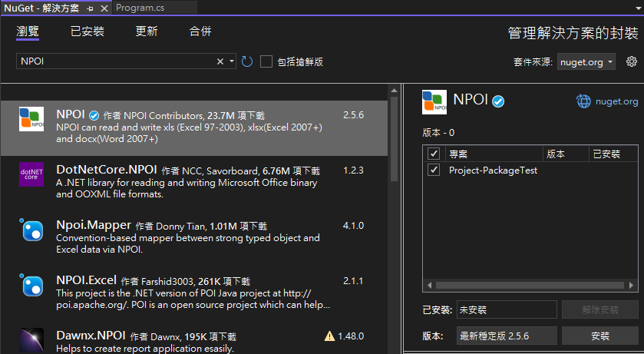The image size is (644, 354).
Task: Open version dropdown showing 2.5.6
Action: [507, 336]
